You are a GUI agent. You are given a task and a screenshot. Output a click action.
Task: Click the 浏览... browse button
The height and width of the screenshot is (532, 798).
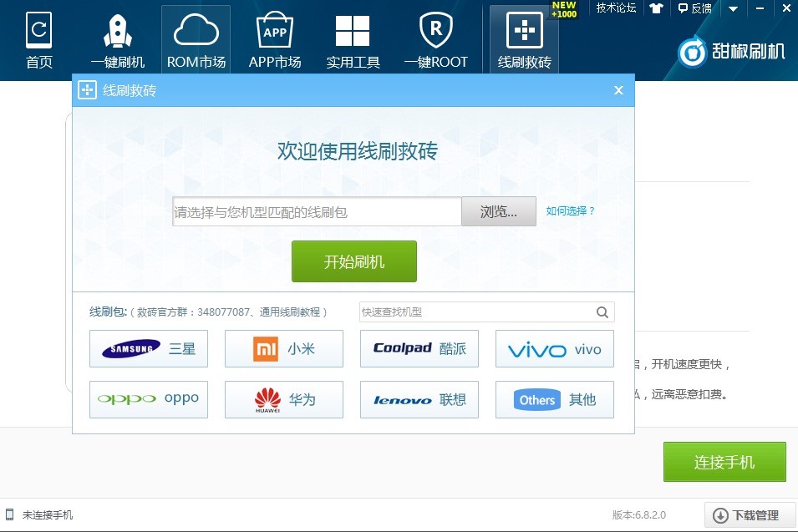499,211
